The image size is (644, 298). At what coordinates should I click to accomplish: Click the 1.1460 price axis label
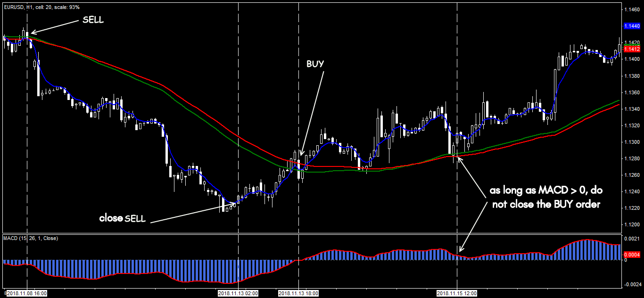coord(632,9)
